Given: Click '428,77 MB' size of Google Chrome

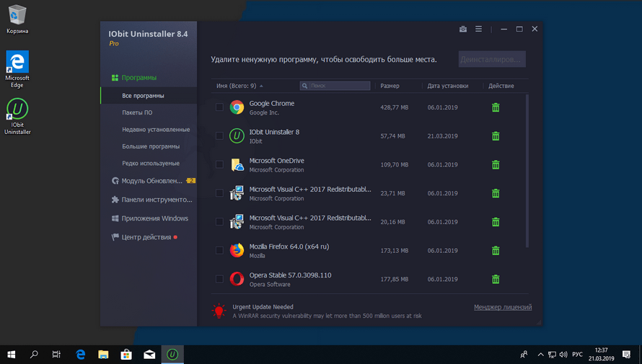Looking at the screenshot, I should click(x=395, y=107).
